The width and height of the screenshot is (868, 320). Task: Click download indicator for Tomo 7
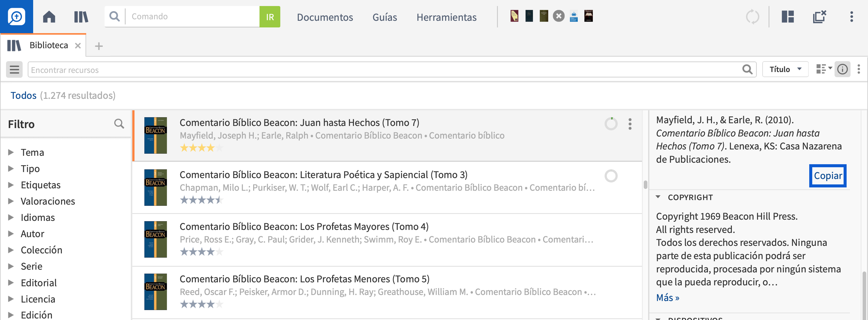[611, 124]
